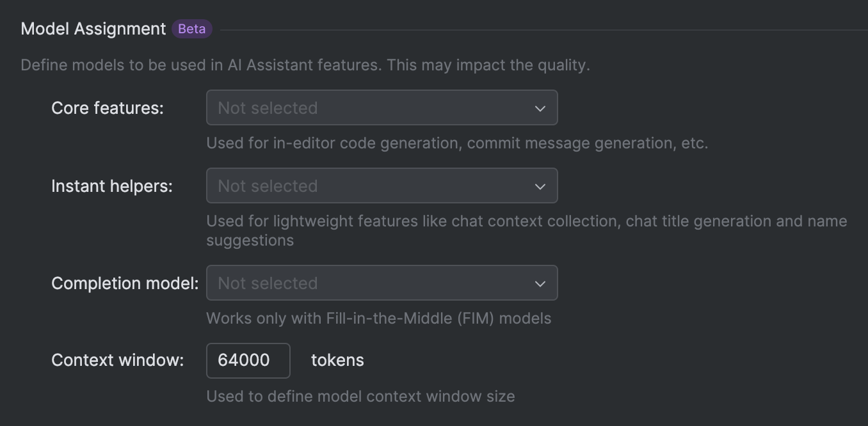
Task: Click the model context window size hint
Action: point(360,396)
